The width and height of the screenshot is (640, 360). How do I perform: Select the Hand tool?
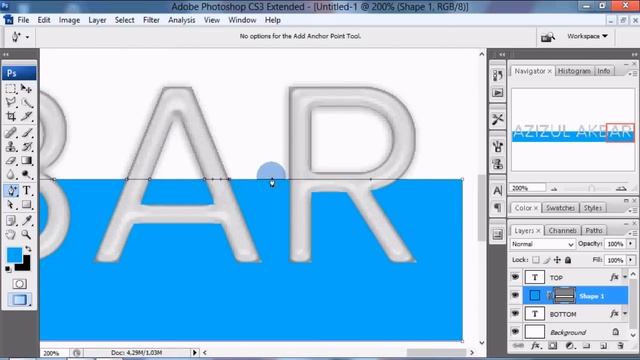click(x=11, y=235)
